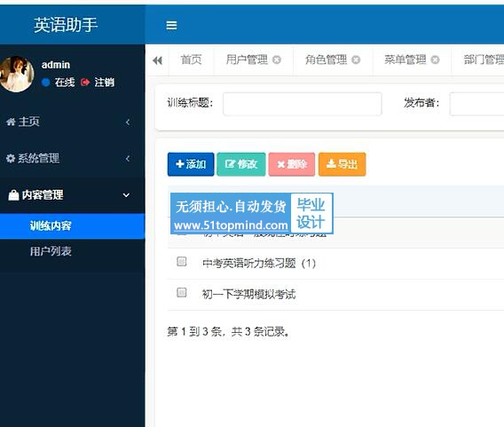Click the red 注销 logout icon

pyautogui.click(x=85, y=83)
